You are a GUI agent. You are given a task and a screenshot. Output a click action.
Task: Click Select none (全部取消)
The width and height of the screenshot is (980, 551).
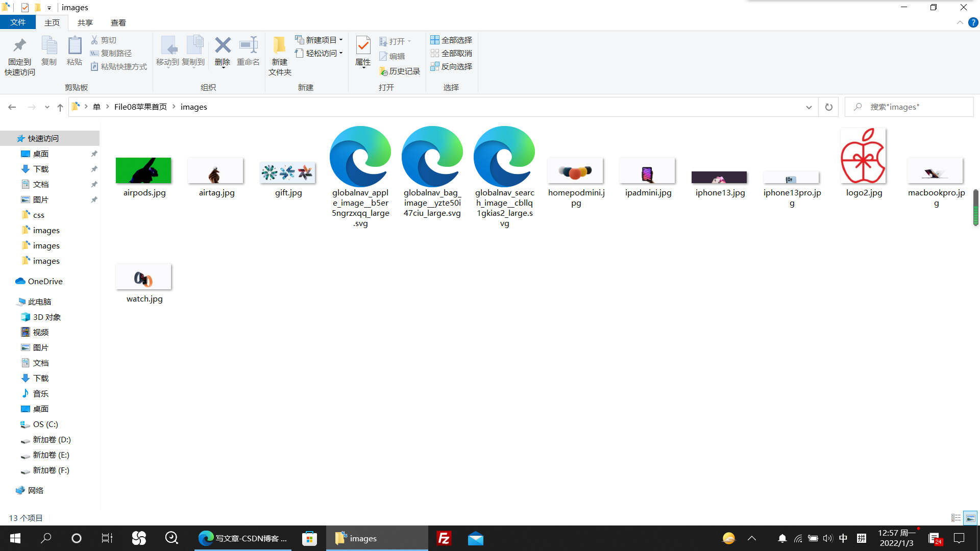pyautogui.click(x=451, y=53)
